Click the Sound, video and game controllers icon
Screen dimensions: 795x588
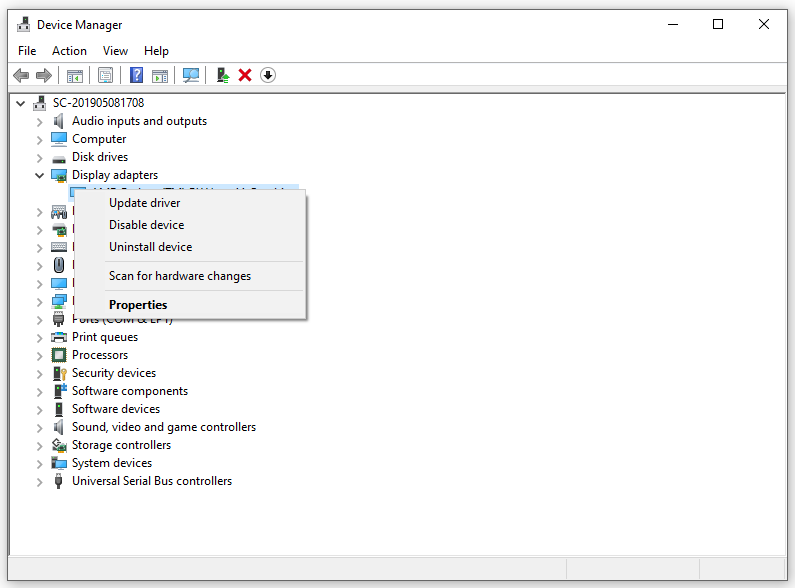point(59,427)
